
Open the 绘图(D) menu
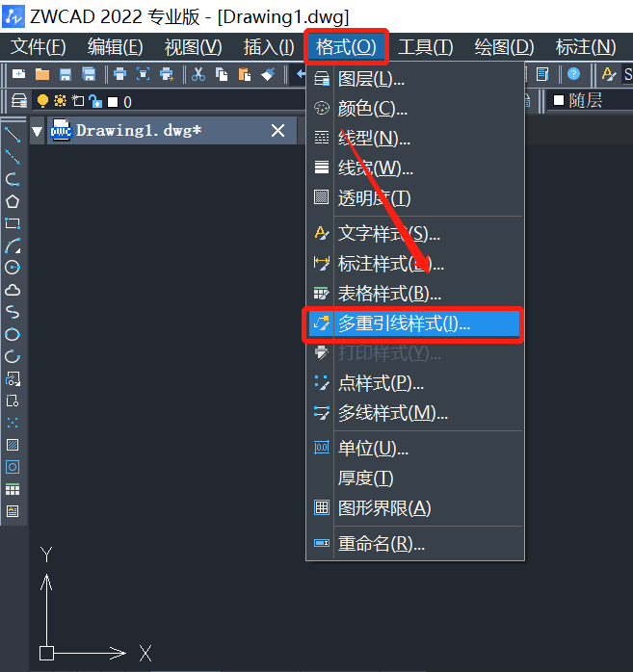[x=504, y=47]
